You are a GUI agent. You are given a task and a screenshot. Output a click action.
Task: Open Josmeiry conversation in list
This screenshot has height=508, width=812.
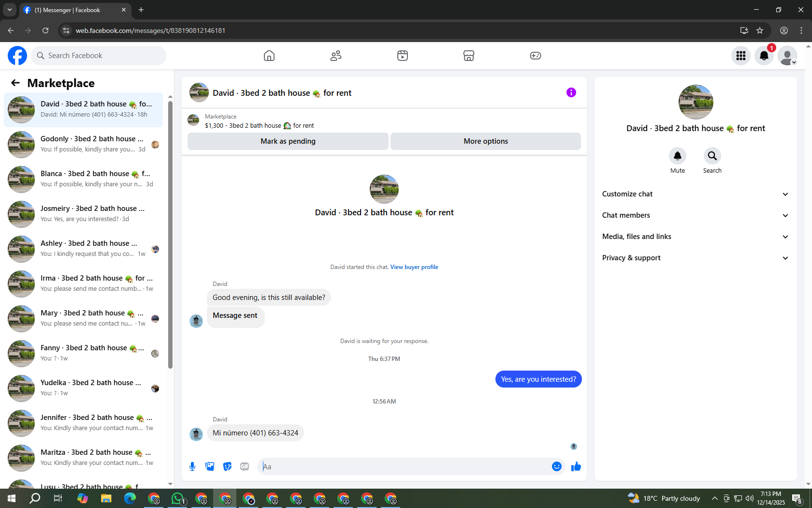click(83, 214)
